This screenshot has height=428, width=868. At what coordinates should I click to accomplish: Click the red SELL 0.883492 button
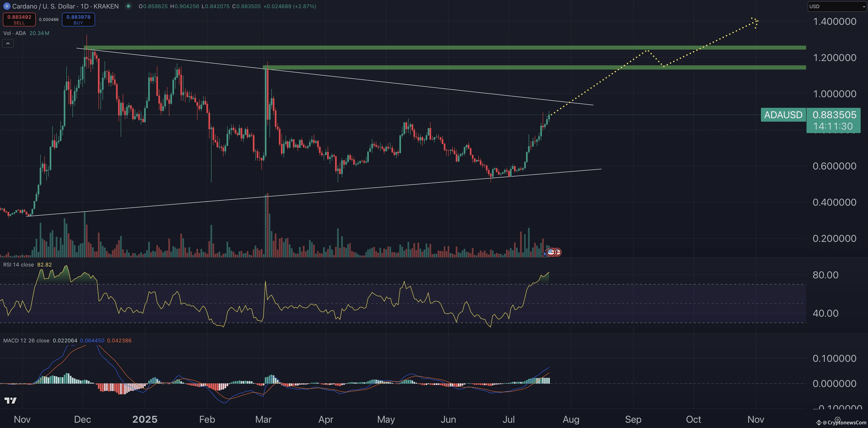(x=19, y=19)
